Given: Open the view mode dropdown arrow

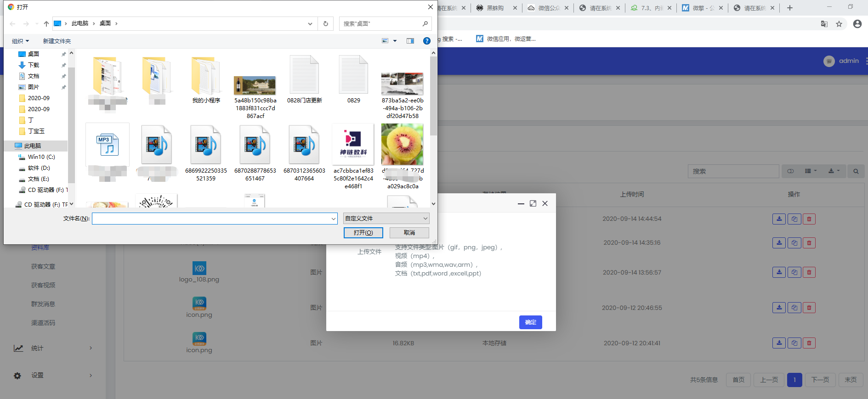Looking at the screenshot, I should point(395,41).
